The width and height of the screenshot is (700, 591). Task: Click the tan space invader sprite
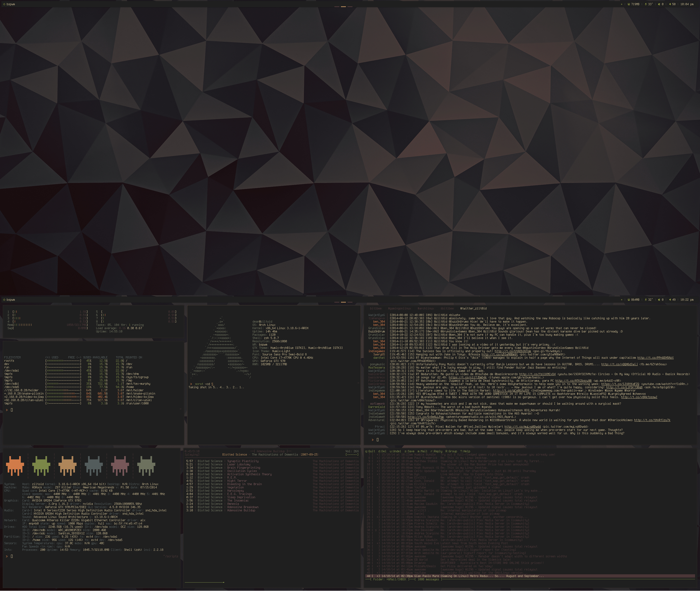tap(67, 465)
